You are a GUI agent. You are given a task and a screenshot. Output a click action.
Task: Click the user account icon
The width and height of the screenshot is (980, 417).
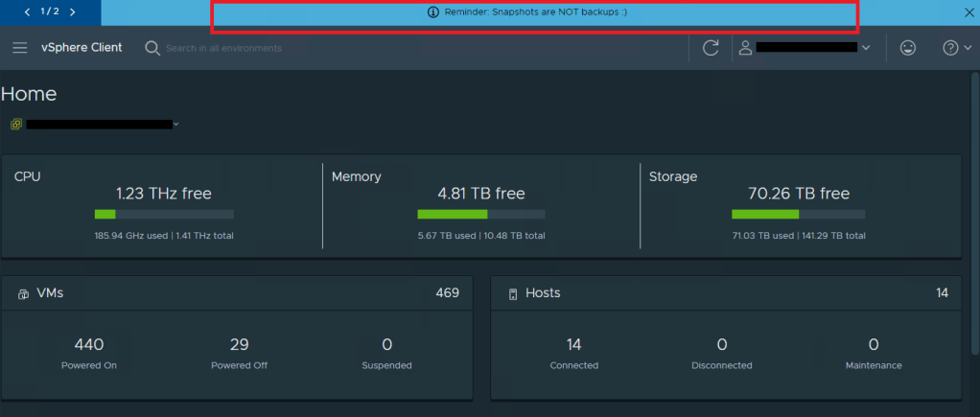tap(745, 48)
